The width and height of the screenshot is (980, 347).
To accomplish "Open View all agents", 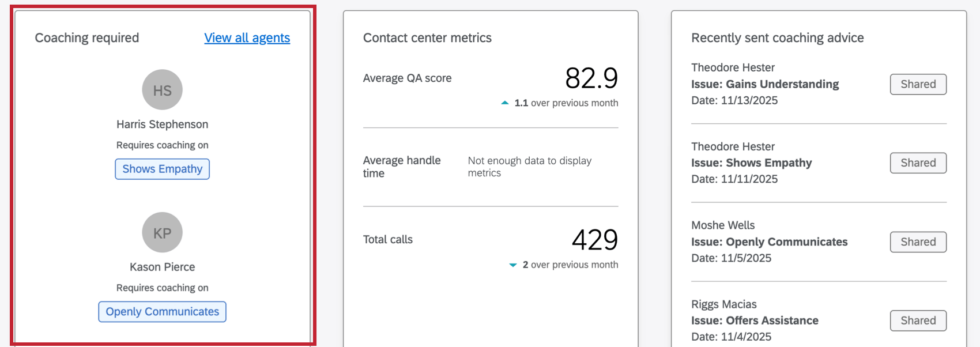I will (x=247, y=37).
